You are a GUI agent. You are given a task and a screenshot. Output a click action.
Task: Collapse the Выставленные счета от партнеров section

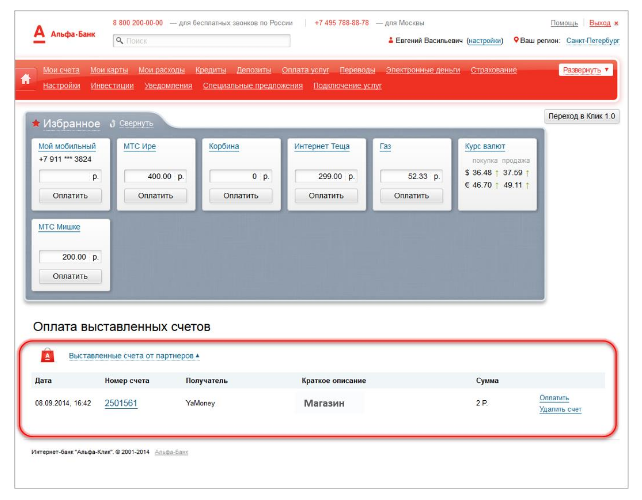tap(134, 356)
